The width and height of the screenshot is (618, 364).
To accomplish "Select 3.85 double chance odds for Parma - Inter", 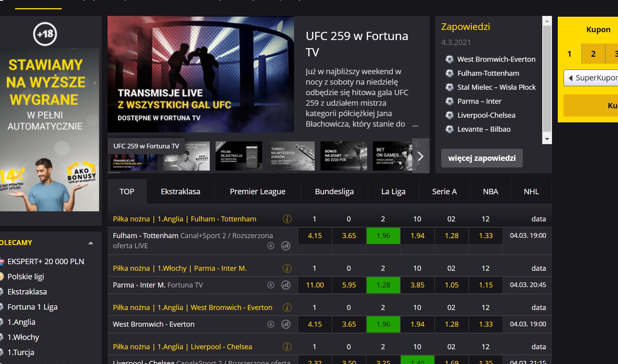I will click(418, 285).
